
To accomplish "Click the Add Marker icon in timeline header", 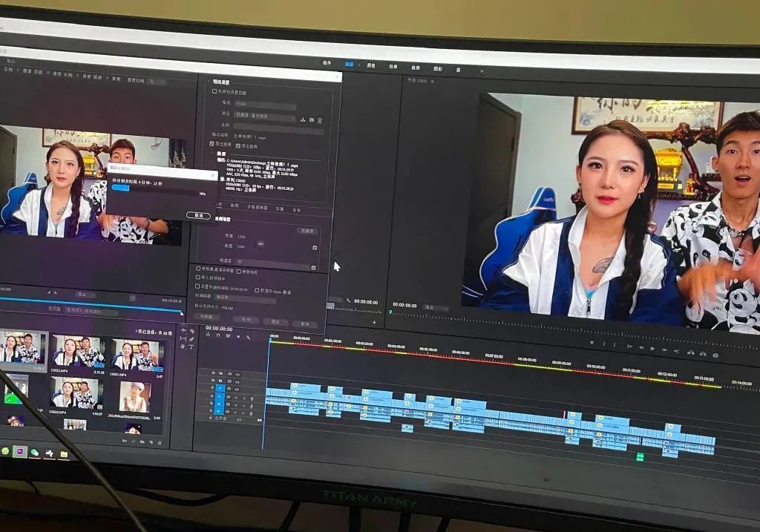I will click(238, 337).
